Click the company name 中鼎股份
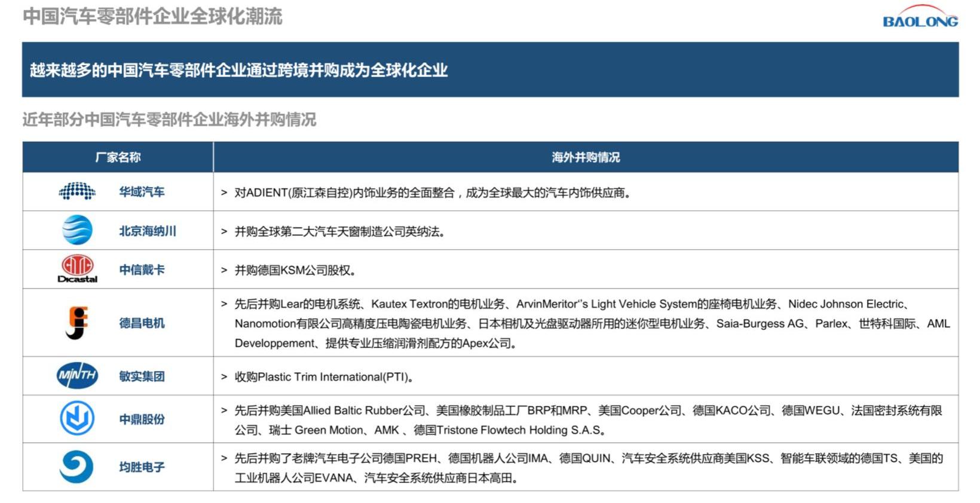This screenshot has width=980, height=503. 142,419
